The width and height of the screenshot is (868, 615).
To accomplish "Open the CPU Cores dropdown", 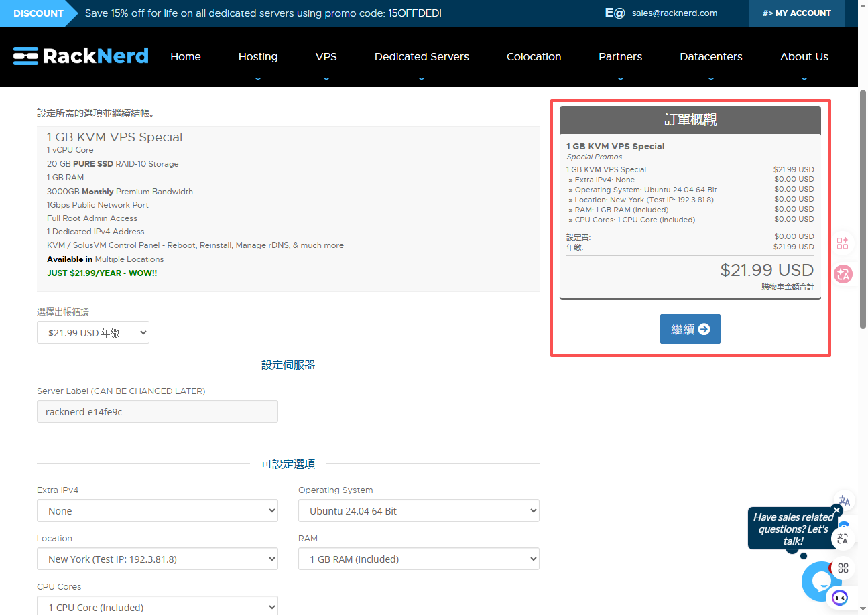I will coord(158,606).
